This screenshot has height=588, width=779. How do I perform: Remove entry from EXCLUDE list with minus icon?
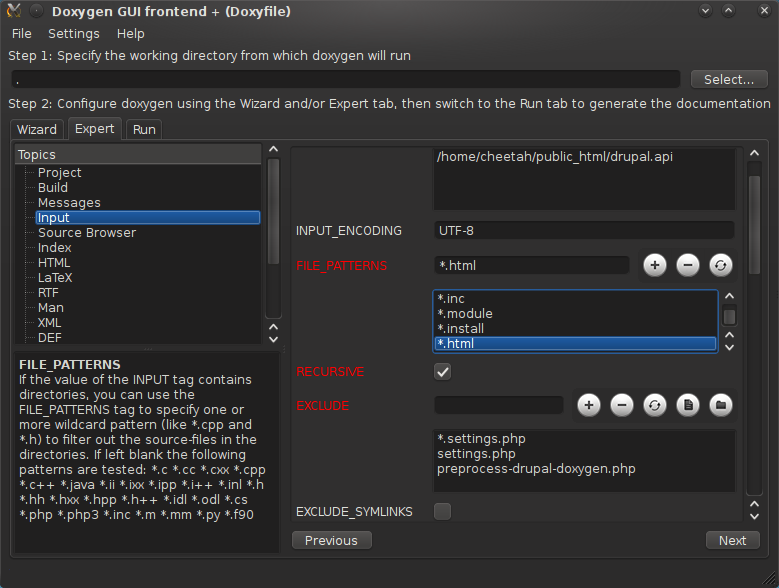pyautogui.click(x=622, y=405)
